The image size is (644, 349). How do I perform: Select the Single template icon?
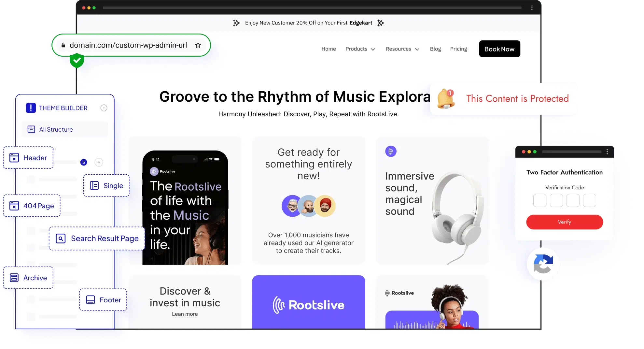pos(94,185)
